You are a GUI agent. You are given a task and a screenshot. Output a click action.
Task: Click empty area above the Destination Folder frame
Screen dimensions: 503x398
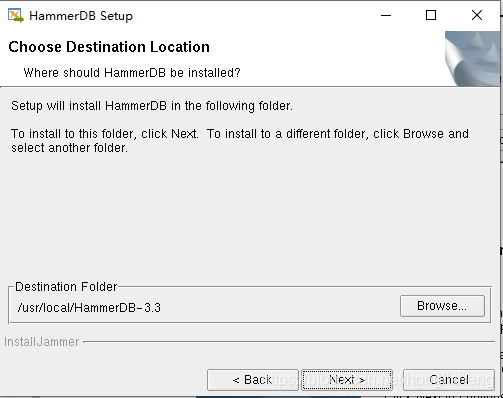pyautogui.click(x=250, y=217)
